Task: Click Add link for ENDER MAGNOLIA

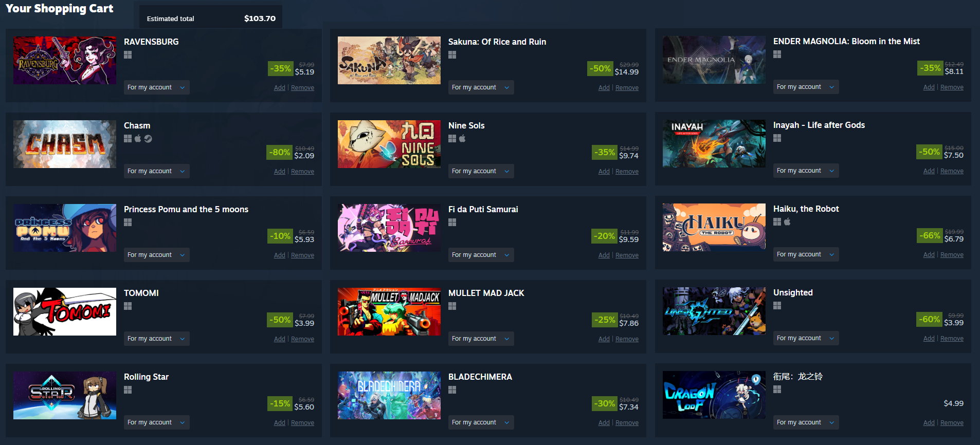Action: coord(929,87)
